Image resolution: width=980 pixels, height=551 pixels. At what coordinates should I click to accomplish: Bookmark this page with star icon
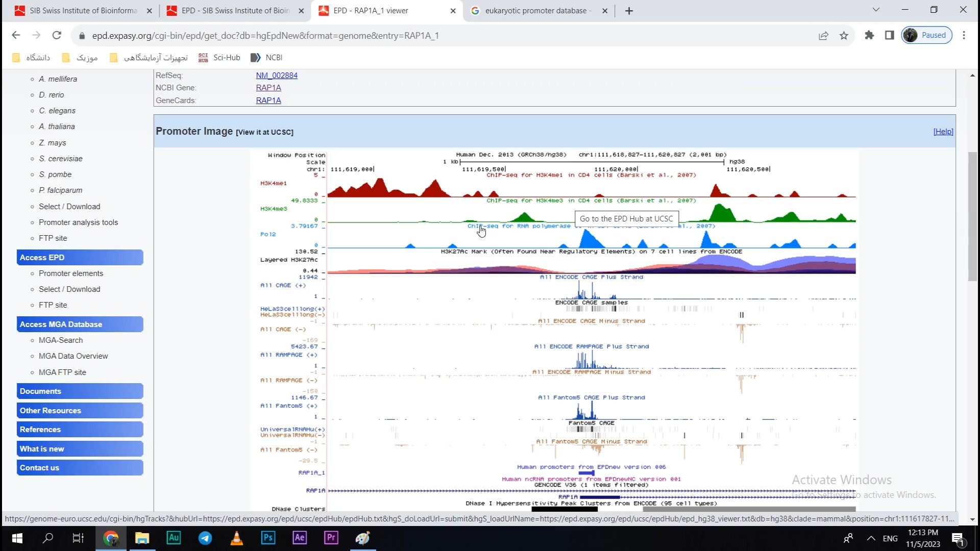(844, 35)
